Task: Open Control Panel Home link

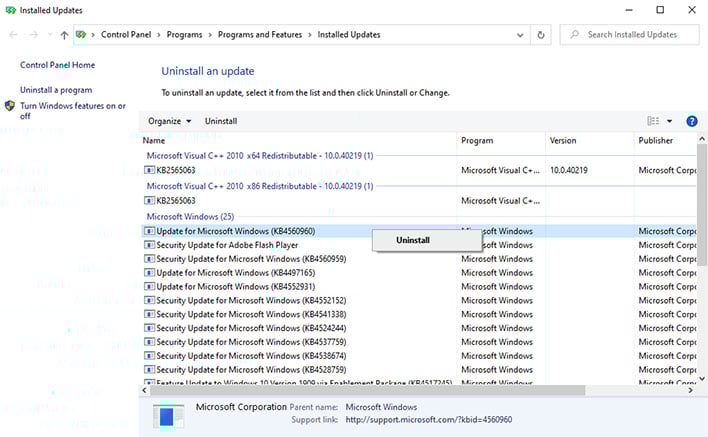Action: coord(57,65)
